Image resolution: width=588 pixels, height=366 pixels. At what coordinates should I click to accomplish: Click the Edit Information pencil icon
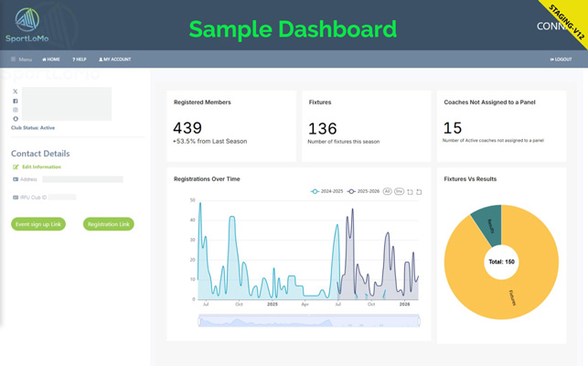(16, 167)
